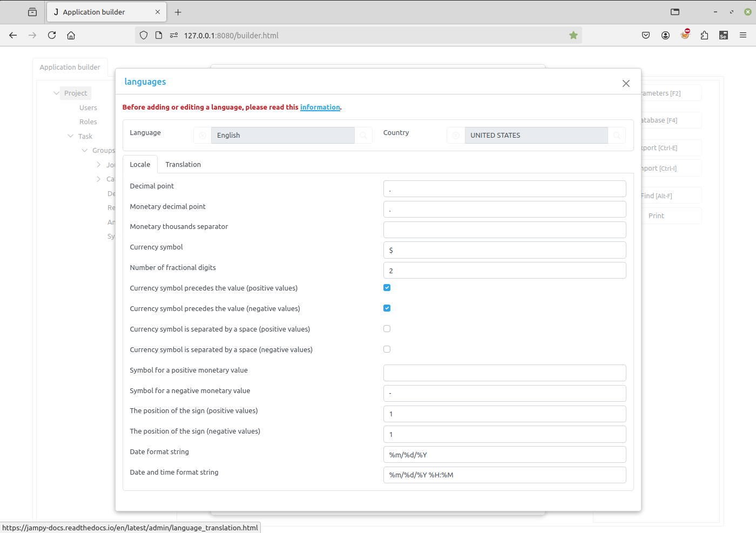Viewport: 756px width, 533px height.
Task: Collapse the Task tree node
Action: (x=70, y=136)
